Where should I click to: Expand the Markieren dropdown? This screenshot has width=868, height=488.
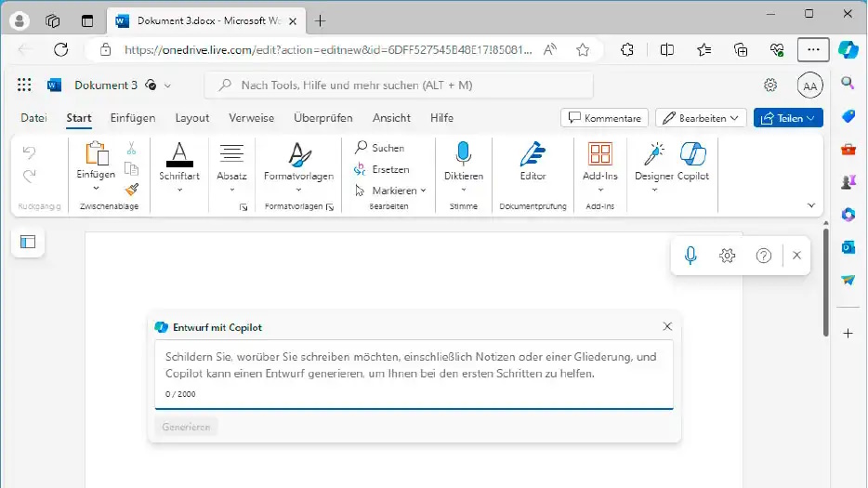(x=392, y=190)
